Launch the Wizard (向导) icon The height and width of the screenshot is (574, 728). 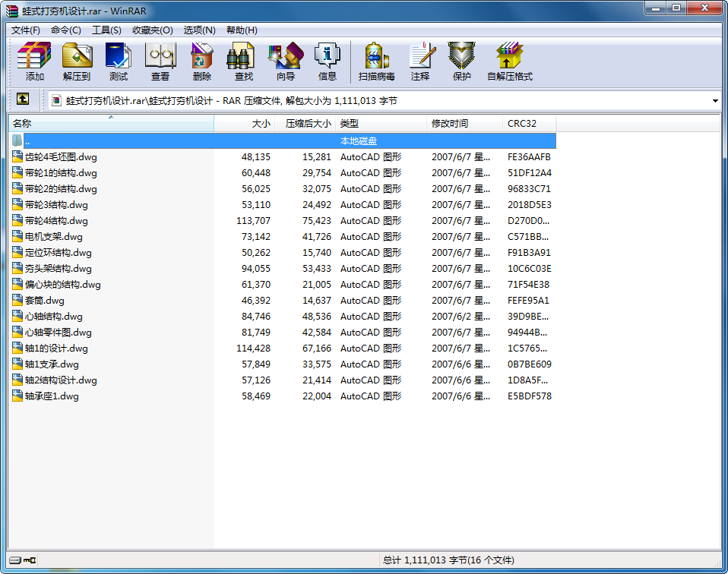tap(285, 61)
